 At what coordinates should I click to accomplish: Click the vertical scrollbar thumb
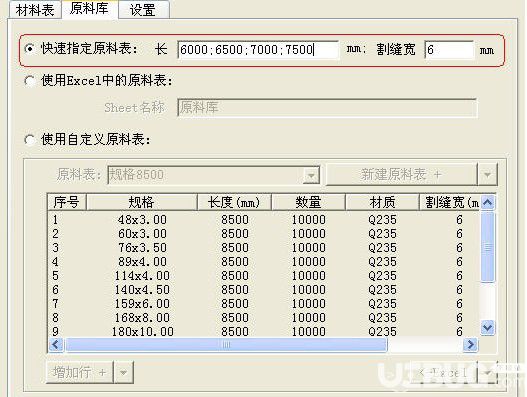coord(488,247)
